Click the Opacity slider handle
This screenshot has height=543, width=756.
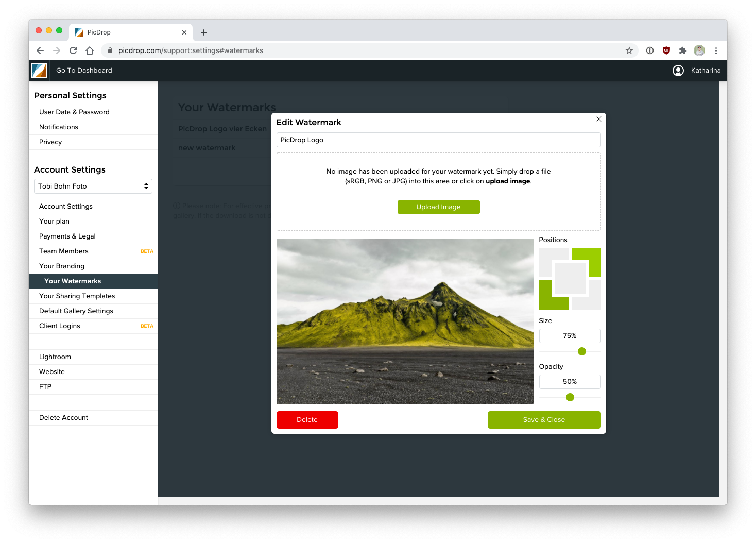click(570, 397)
